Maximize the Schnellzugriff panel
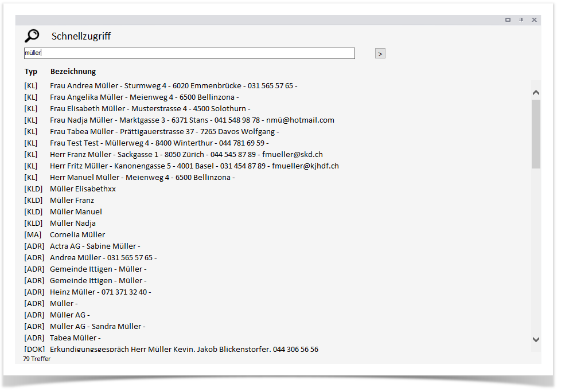The image size is (561, 392). [508, 20]
